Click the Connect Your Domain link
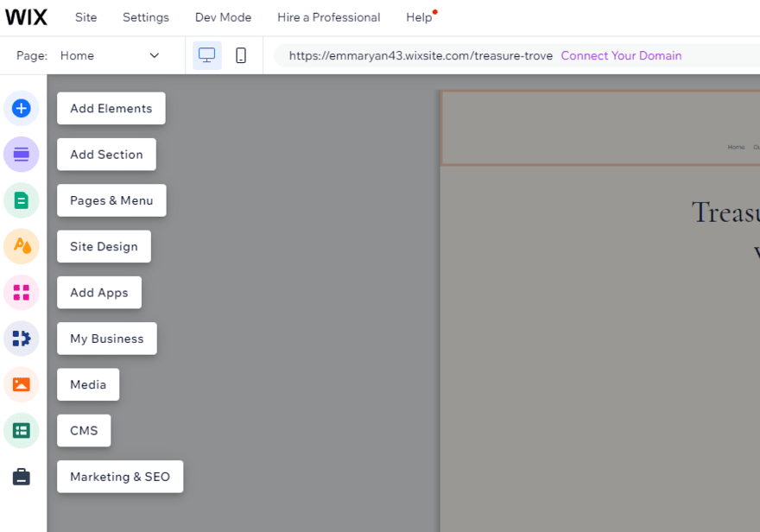This screenshot has width=760, height=532. click(x=621, y=55)
